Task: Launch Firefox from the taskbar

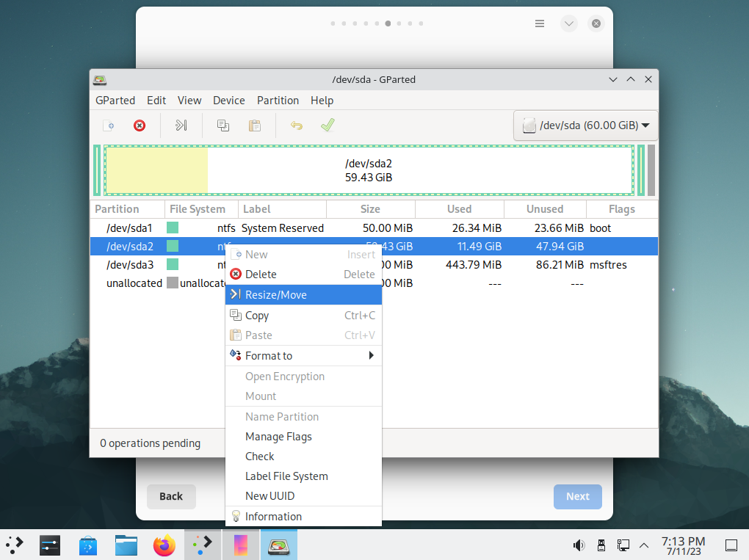Action: [164, 545]
